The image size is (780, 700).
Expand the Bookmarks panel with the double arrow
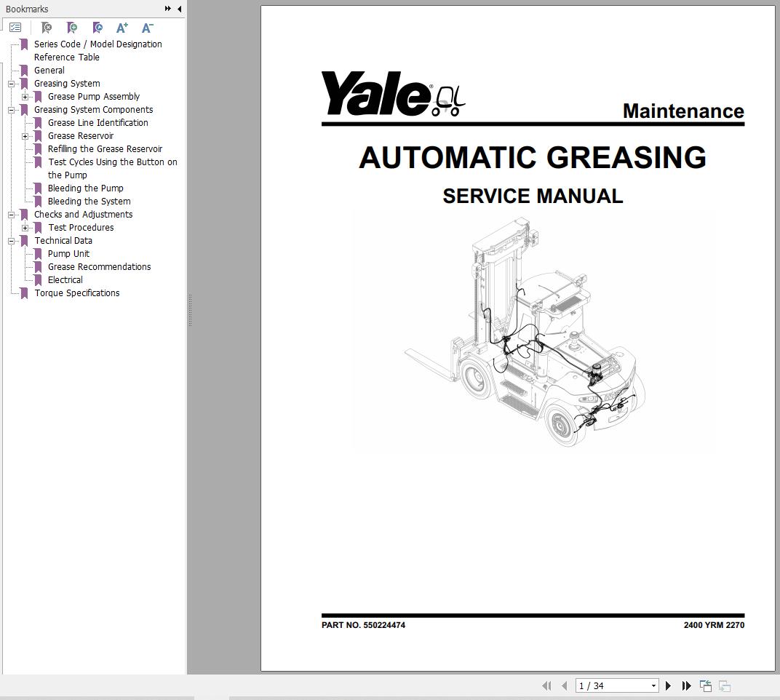pyautogui.click(x=167, y=9)
